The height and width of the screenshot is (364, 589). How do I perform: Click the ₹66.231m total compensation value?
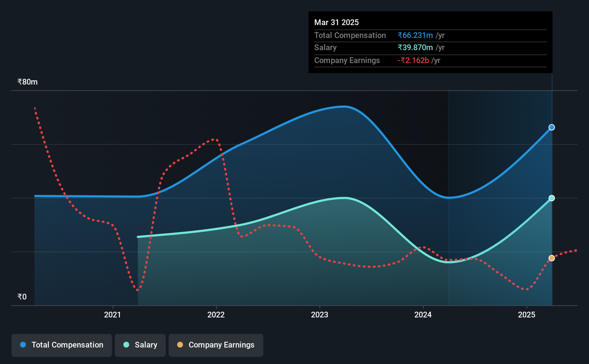(x=415, y=35)
